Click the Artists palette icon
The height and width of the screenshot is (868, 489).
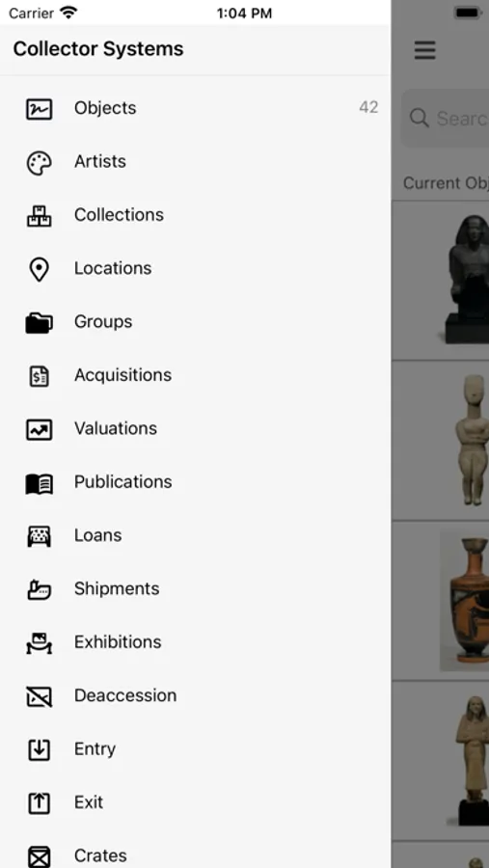[x=40, y=163]
